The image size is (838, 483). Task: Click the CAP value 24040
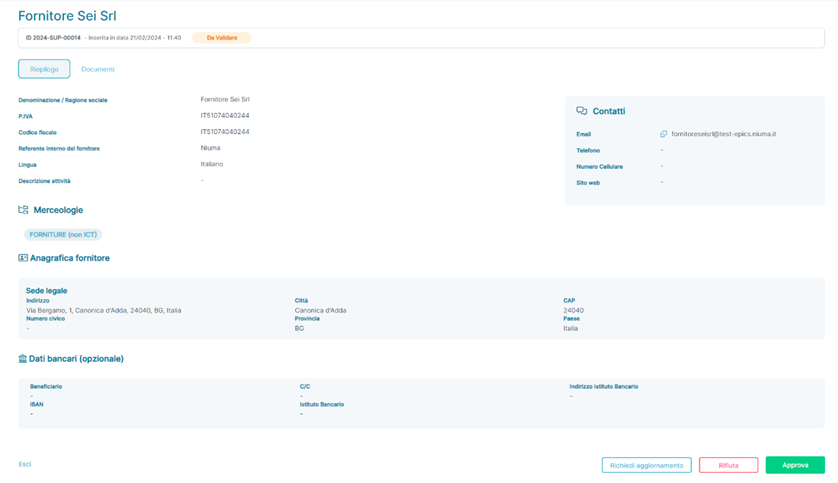click(x=573, y=310)
